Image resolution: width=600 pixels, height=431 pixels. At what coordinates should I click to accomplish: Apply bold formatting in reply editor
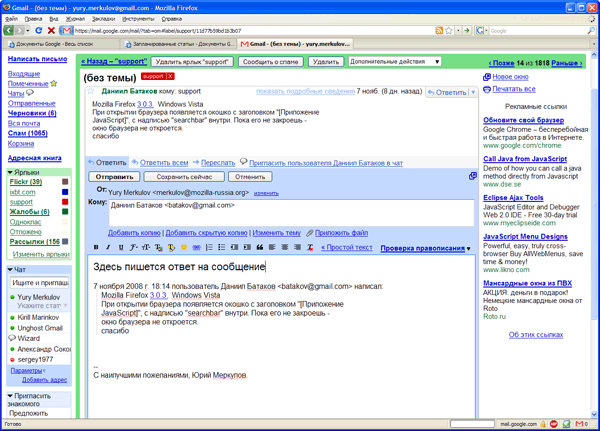tap(96, 247)
